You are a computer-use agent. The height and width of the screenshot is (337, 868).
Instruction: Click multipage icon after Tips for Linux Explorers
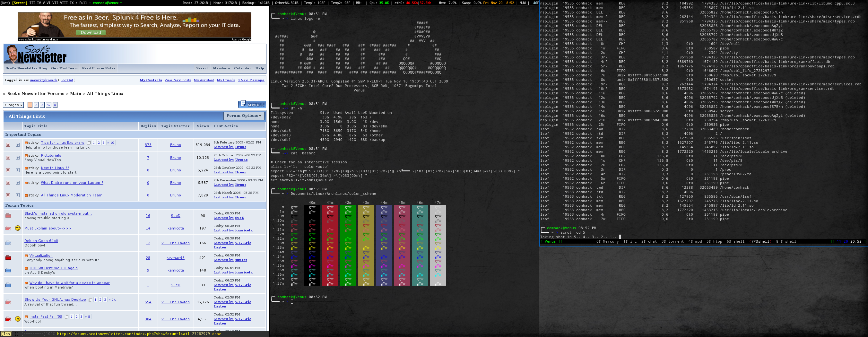point(89,143)
